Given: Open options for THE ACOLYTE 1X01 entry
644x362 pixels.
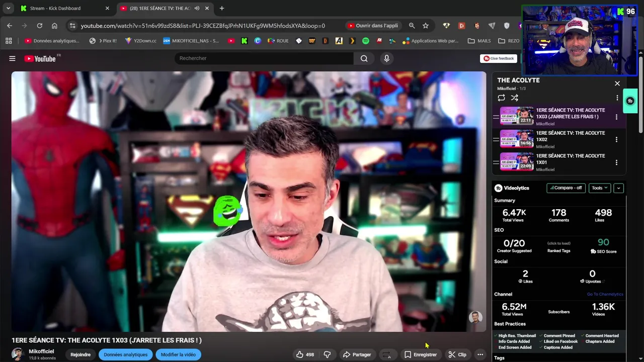Looking at the screenshot, I should (x=616, y=162).
